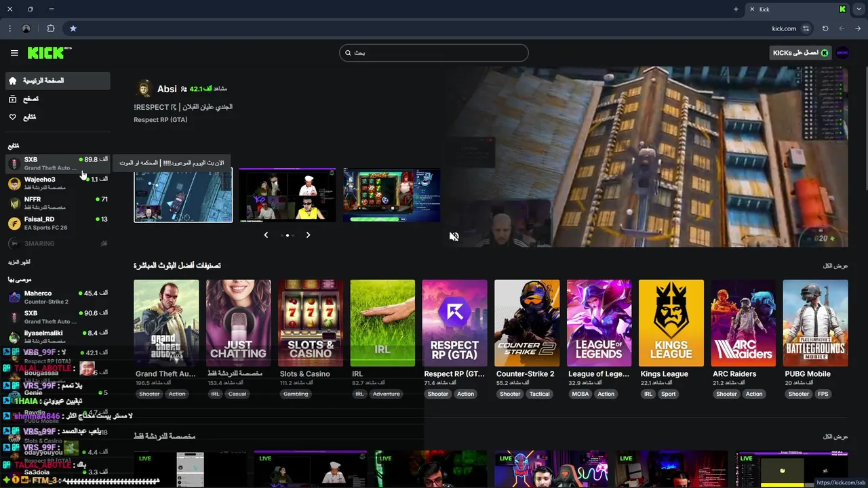Screen dimensions: 868x488
Task: Open offline 3MARING channel in sidebar
Action: (58, 243)
